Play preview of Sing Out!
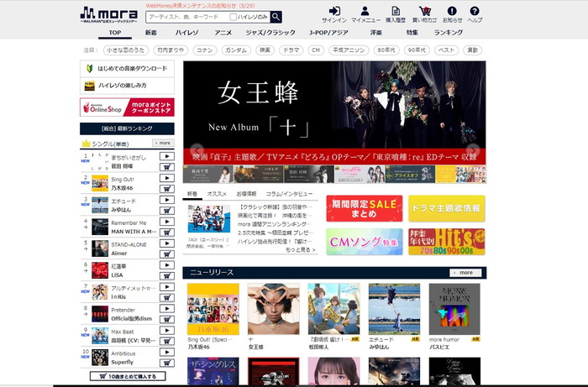588x387 pixels. coord(167,178)
